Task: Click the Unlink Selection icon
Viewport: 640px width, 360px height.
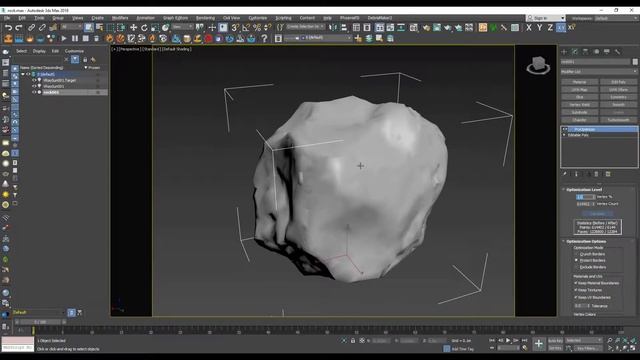Action: click(x=42, y=27)
